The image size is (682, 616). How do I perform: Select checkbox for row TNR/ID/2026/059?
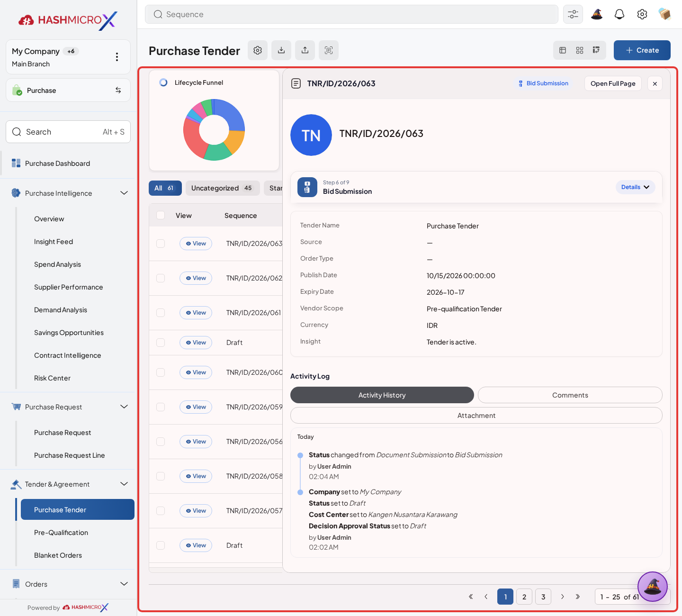(x=161, y=407)
